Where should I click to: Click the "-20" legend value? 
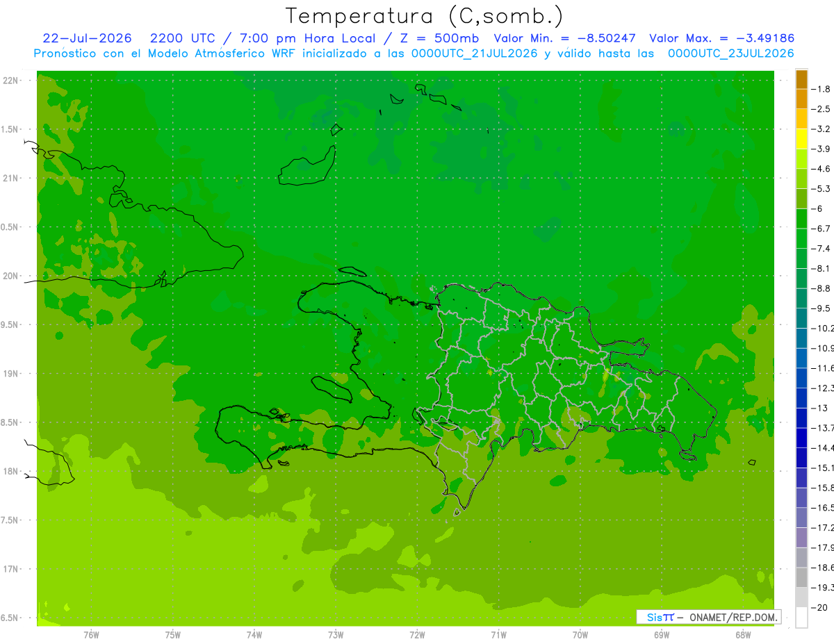click(x=819, y=607)
